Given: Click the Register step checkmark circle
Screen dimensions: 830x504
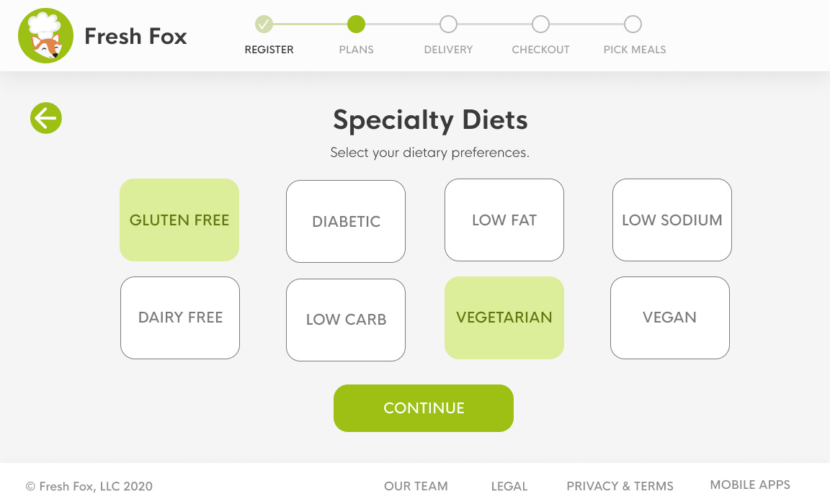Looking at the screenshot, I should [264, 24].
